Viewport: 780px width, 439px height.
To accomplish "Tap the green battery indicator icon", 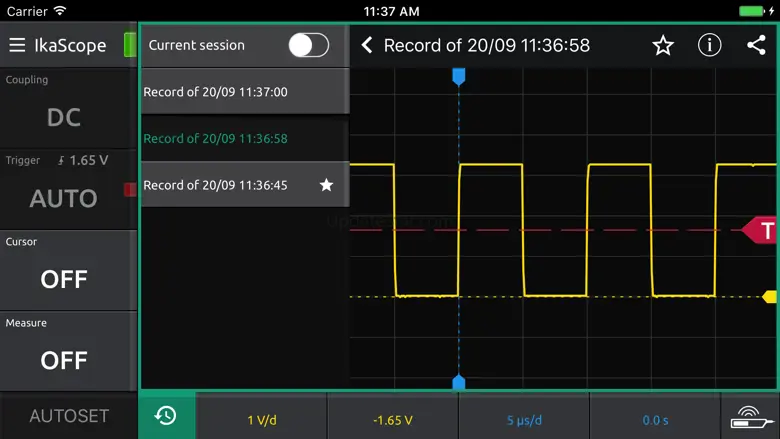I will point(129,45).
